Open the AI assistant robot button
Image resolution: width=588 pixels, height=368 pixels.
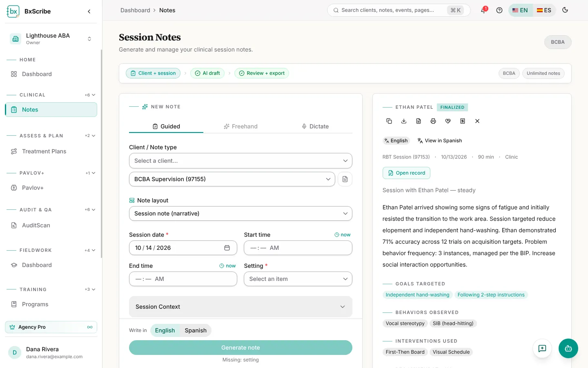pyautogui.click(x=568, y=348)
